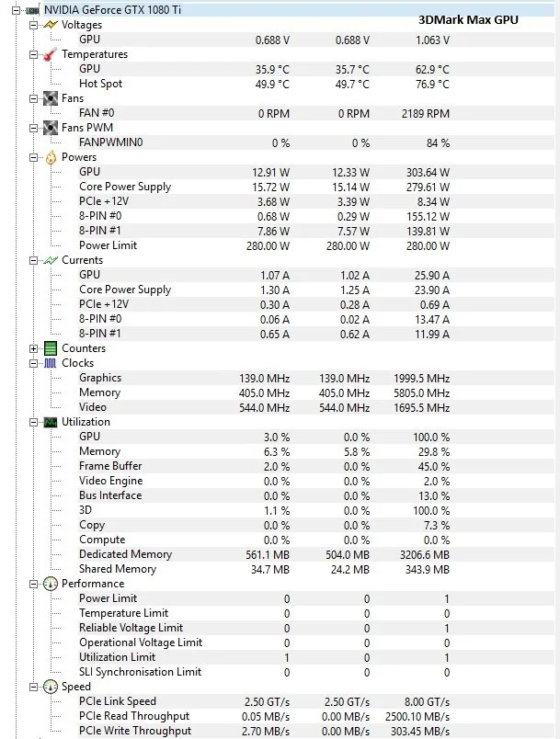The height and width of the screenshot is (739, 560).
Task: Click the 76.9 °C Hot Spot value
Action: (x=433, y=85)
